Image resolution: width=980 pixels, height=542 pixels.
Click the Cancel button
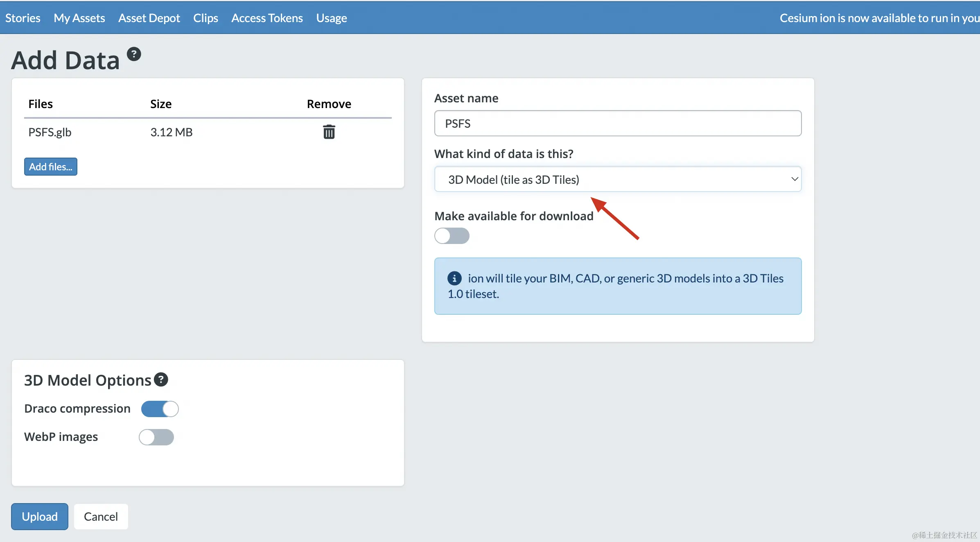[101, 517]
